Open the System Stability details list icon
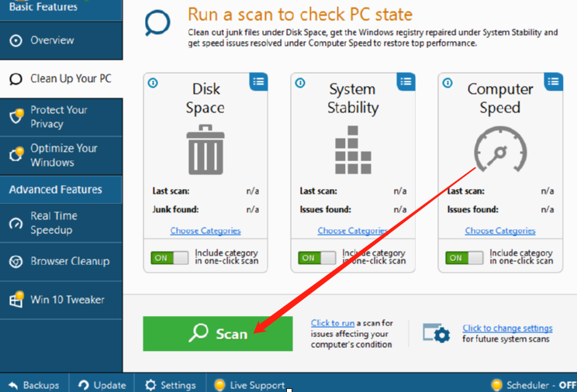The width and height of the screenshot is (577, 392). coord(406,81)
